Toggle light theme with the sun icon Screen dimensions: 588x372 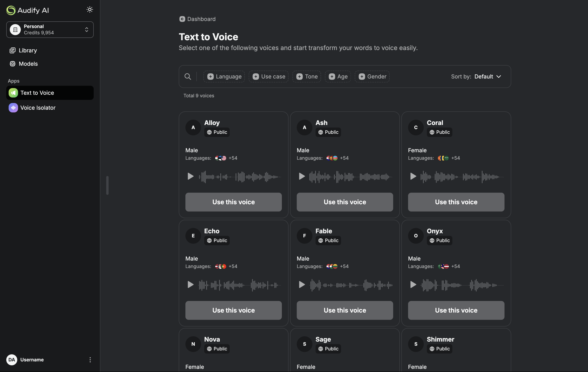(x=90, y=9)
